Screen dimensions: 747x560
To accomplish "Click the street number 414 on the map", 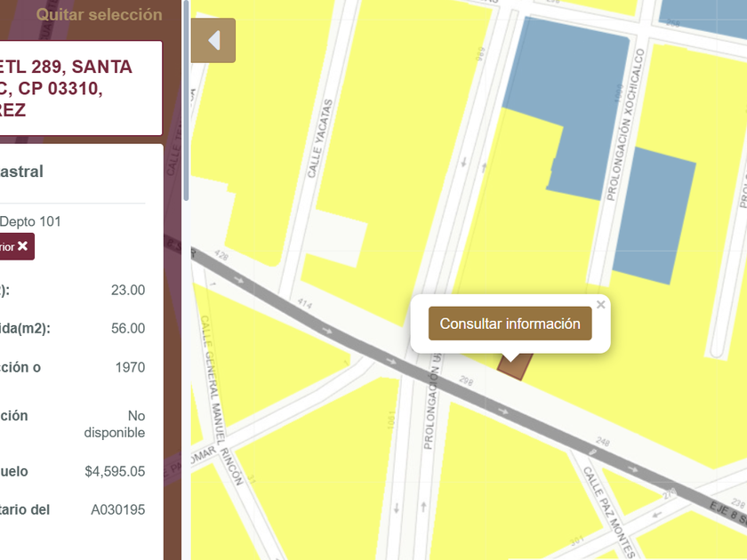I will [x=305, y=303].
